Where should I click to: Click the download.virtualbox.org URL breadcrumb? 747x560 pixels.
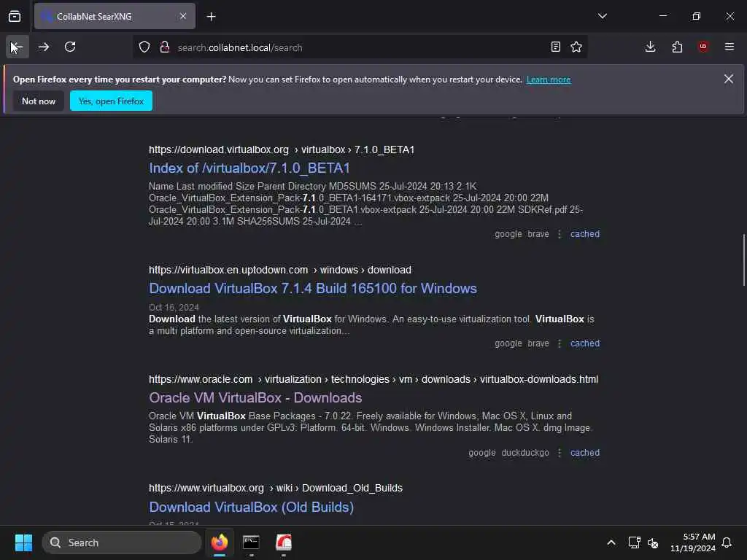pos(282,149)
